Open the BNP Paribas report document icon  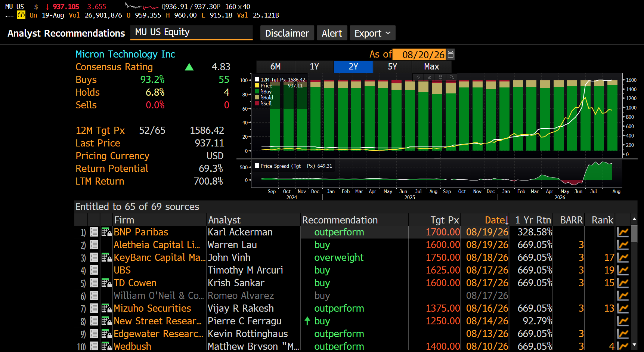[x=94, y=232]
